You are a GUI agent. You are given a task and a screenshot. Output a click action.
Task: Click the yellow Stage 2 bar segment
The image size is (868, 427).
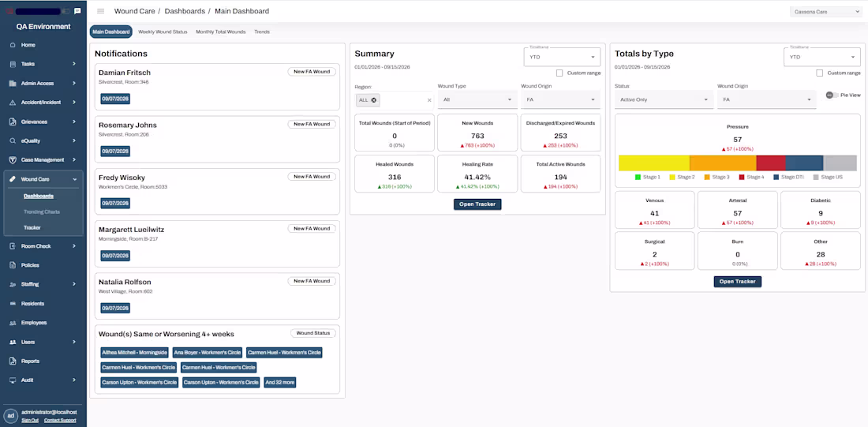click(x=654, y=163)
